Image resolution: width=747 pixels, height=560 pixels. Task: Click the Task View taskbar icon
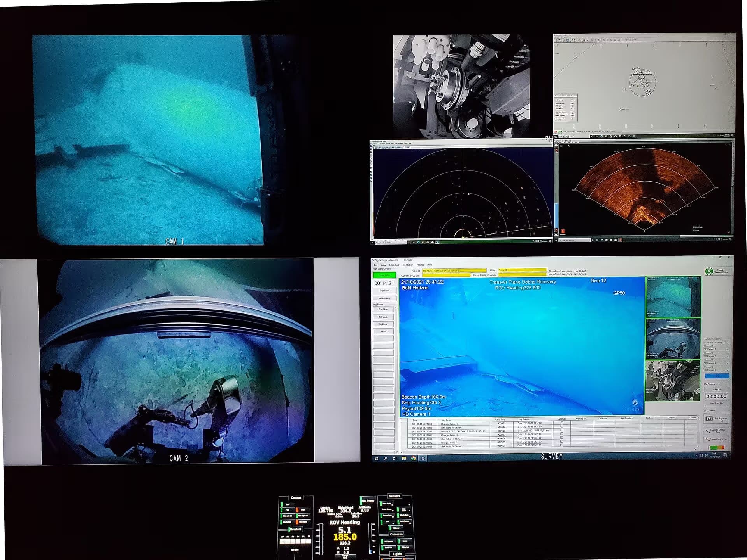coord(394,458)
